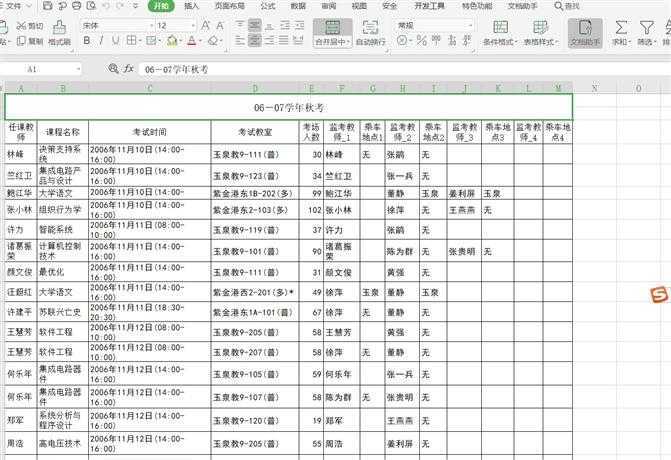Expand the fill color dropdown arrow
Viewport: 671px width, 460px height.
(x=181, y=41)
